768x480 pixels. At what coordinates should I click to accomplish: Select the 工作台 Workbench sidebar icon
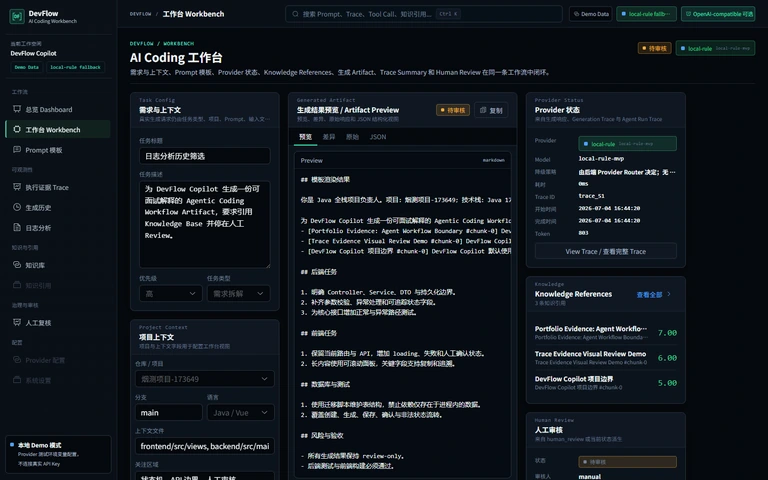coord(17,129)
